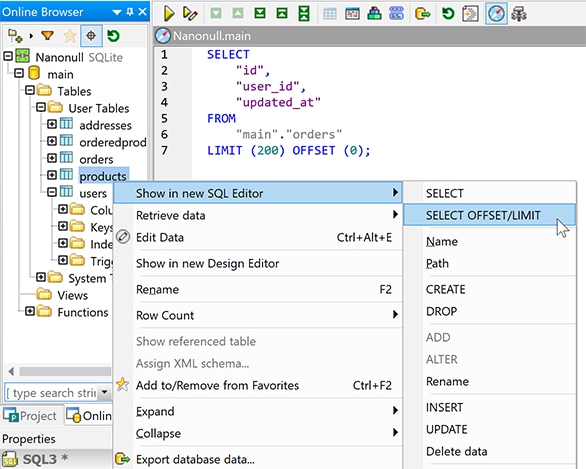Click the favorites star icon in Online Browser

[x=70, y=36]
